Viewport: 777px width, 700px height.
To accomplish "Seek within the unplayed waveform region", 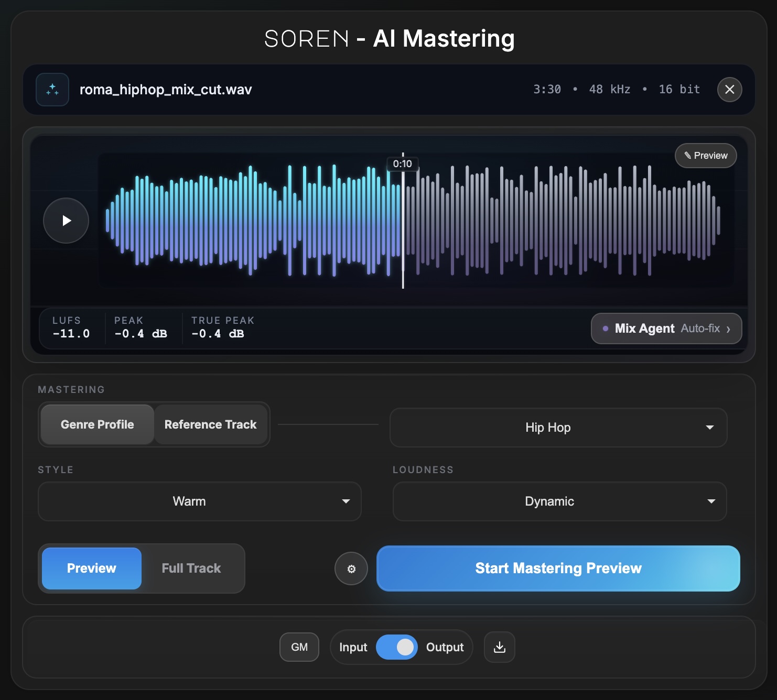I will pos(562,221).
